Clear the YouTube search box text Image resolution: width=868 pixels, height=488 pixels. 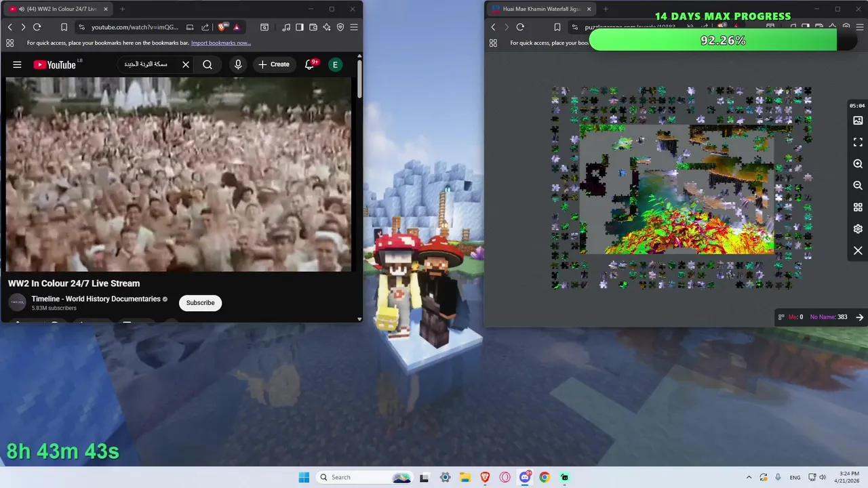click(186, 64)
